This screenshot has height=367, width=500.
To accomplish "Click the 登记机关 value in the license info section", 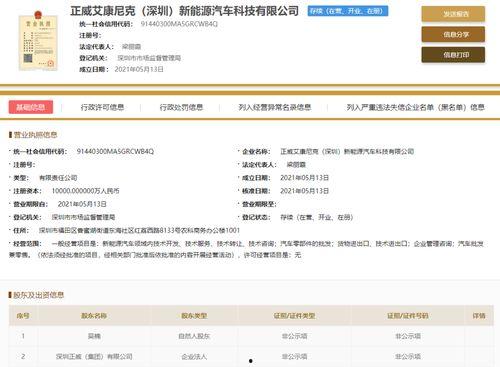I will (x=83, y=217).
